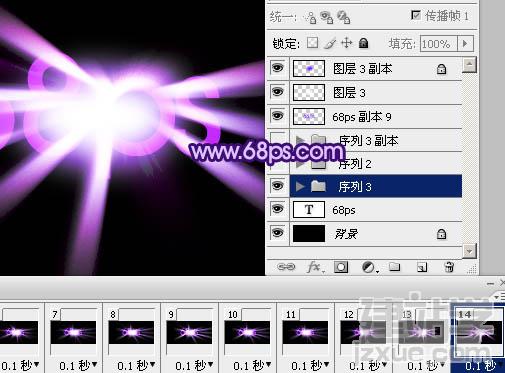Lock transparent pixels icon

tap(312, 43)
